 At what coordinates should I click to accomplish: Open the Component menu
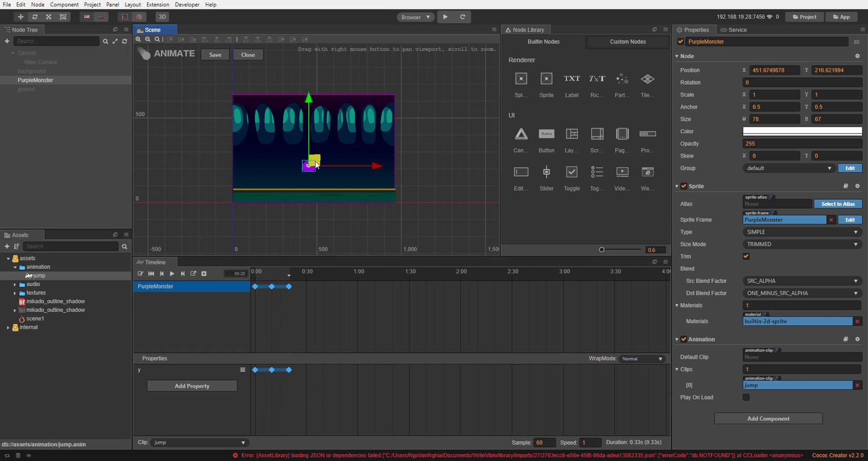[64, 4]
